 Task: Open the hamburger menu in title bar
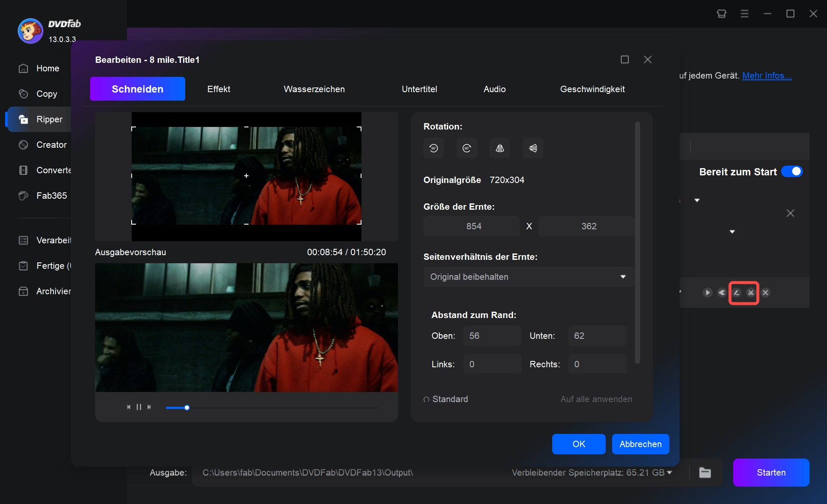745,14
